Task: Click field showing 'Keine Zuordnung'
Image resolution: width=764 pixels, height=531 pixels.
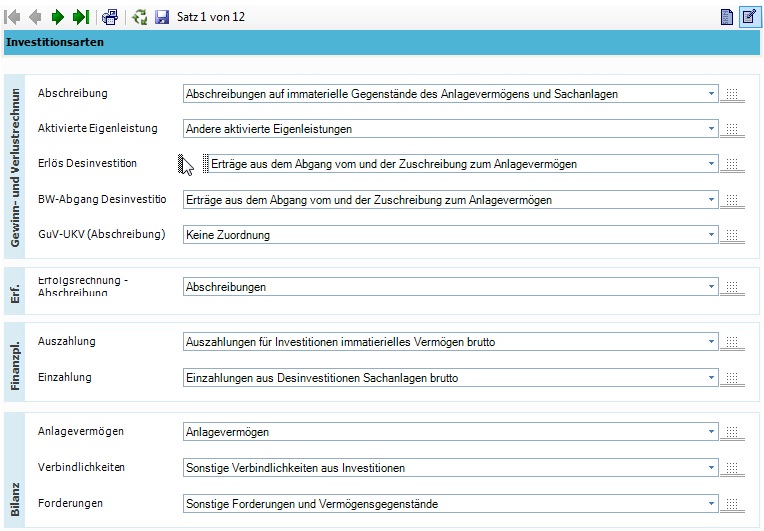Action: [x=450, y=235]
